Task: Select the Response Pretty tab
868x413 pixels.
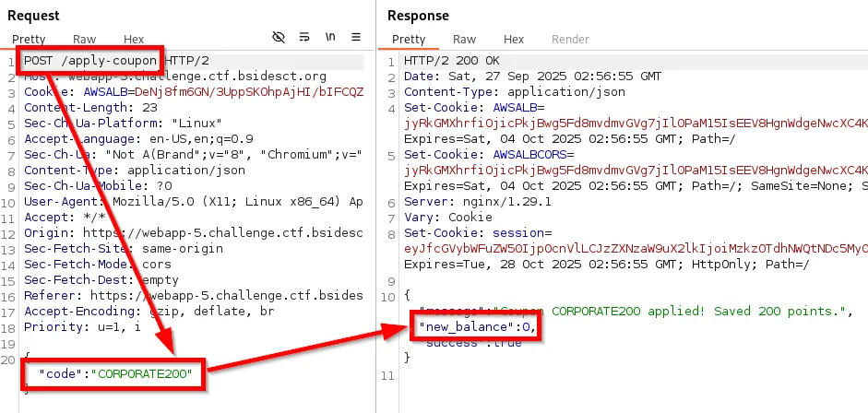Action: [x=409, y=40]
